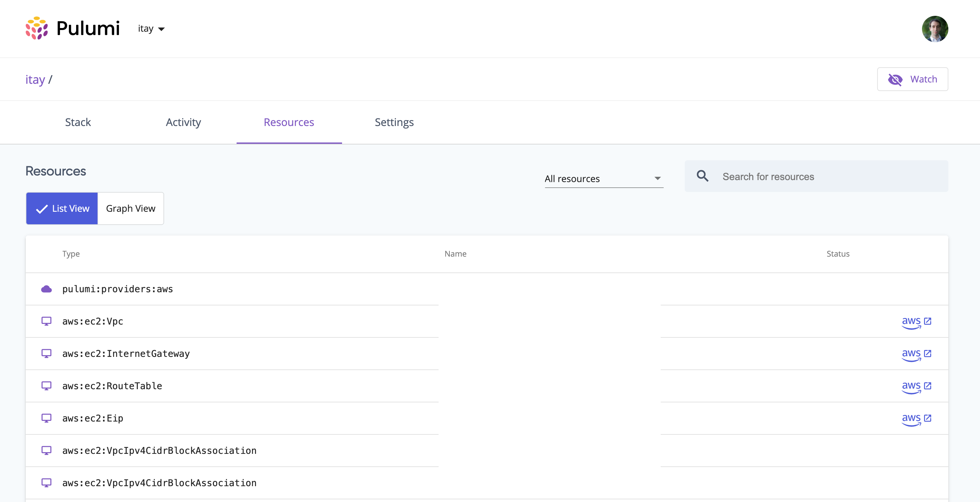Open the itay breadcrumb link
The image size is (980, 502).
coord(35,79)
